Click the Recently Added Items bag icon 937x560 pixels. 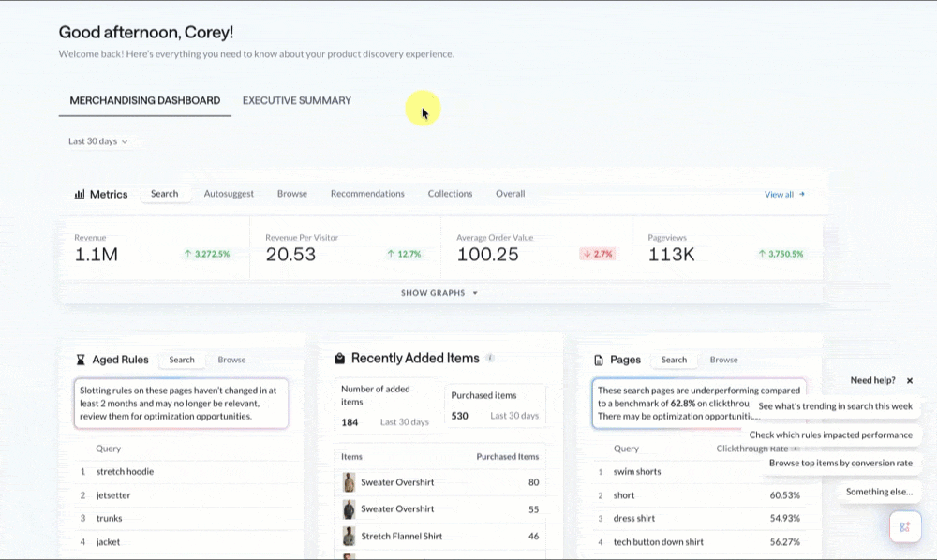pos(339,359)
